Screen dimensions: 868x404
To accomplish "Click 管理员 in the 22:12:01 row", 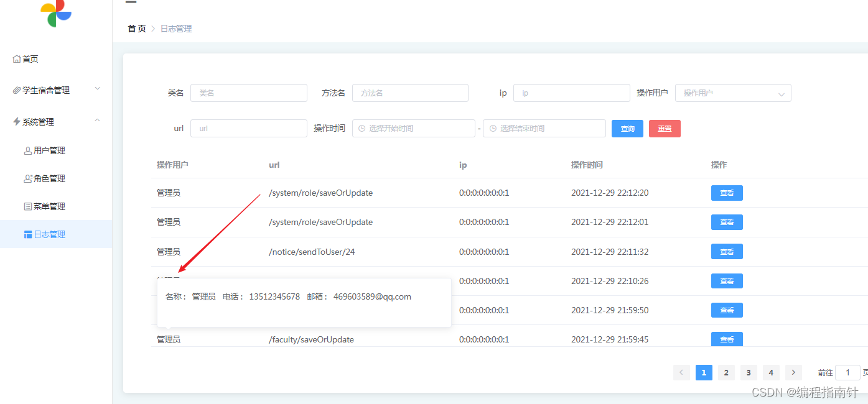I will [169, 222].
